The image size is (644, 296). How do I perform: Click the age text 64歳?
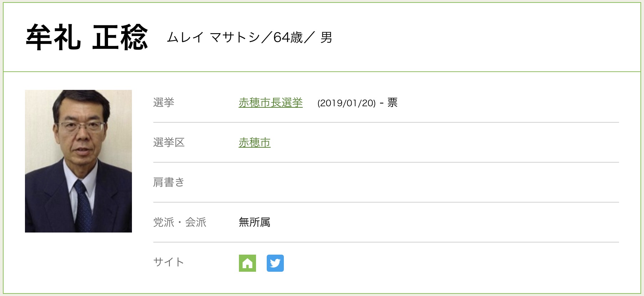coord(288,37)
